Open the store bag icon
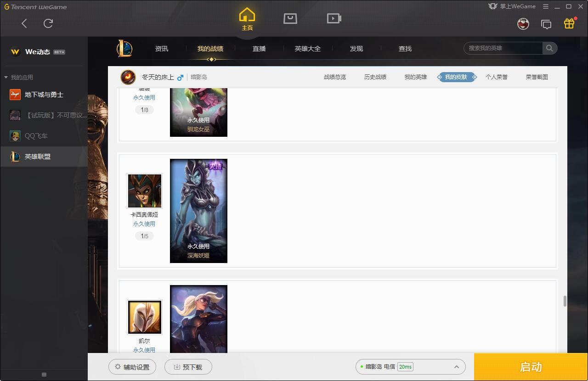Viewport: 588px width, 381px height. tap(290, 18)
